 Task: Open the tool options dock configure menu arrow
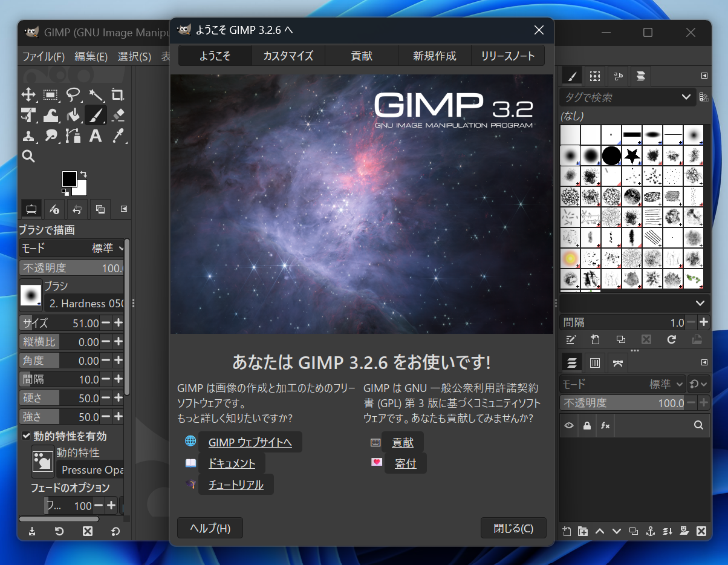(124, 209)
